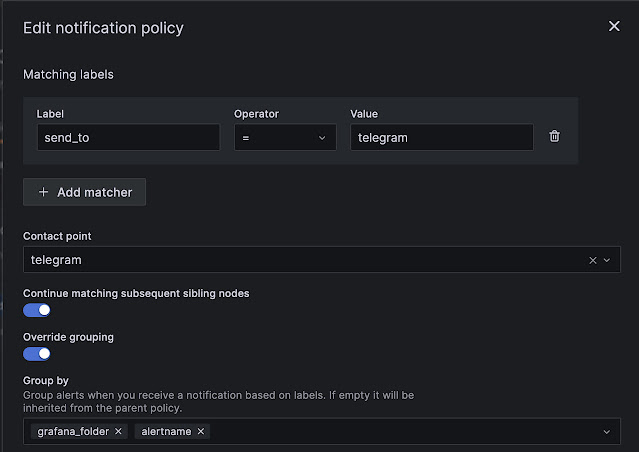Click the grafana_folder tag label

point(74,432)
